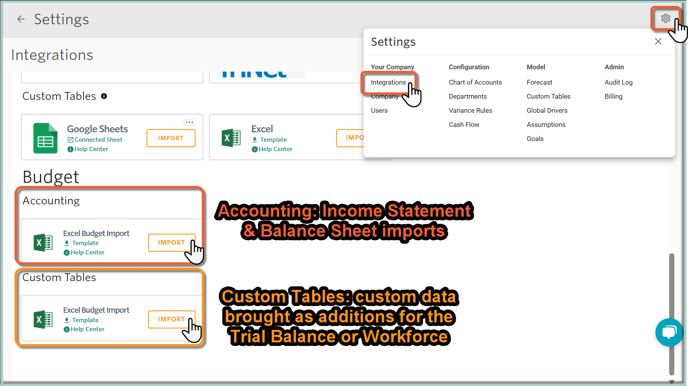The height and width of the screenshot is (386, 688).
Task: Click the info icon next to Custom Tables
Action: [x=104, y=96]
